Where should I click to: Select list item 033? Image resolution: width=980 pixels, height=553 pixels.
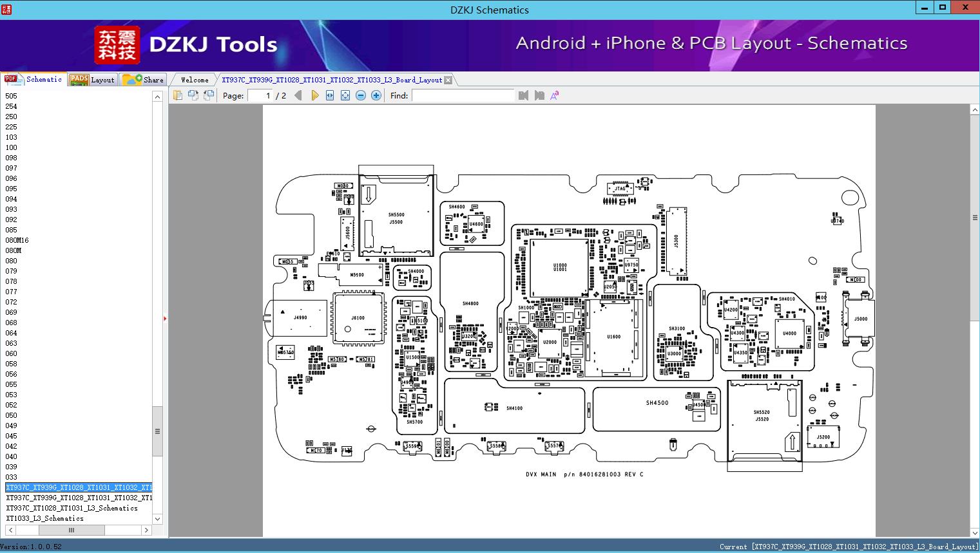pos(12,477)
